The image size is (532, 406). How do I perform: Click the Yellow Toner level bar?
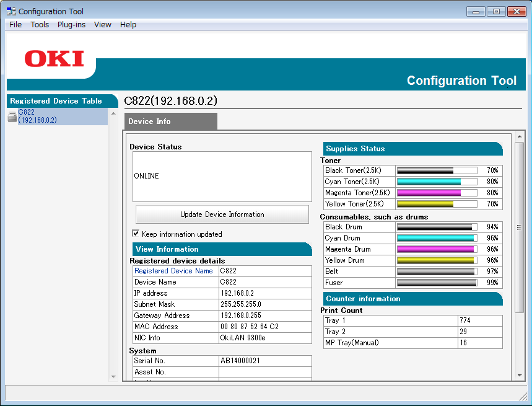click(x=437, y=204)
